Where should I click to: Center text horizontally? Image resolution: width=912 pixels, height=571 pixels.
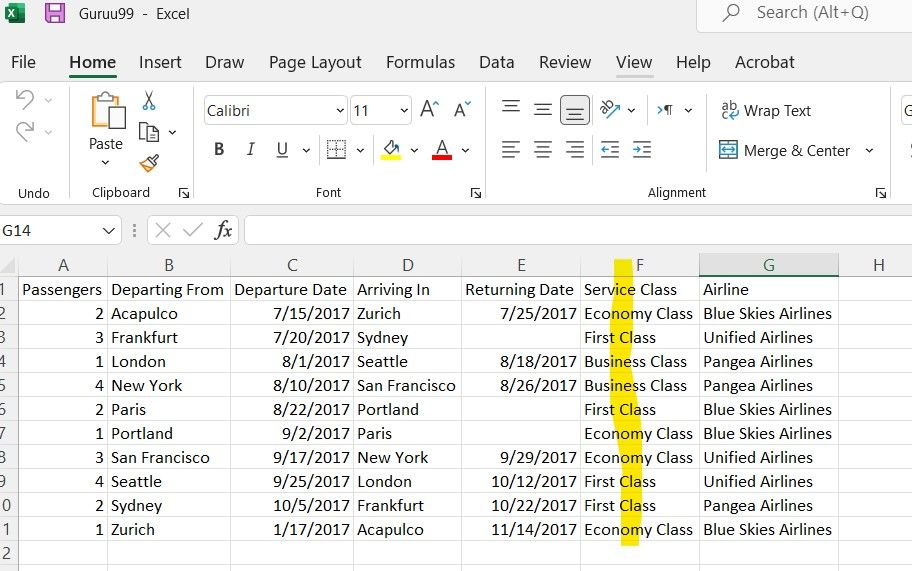543,149
